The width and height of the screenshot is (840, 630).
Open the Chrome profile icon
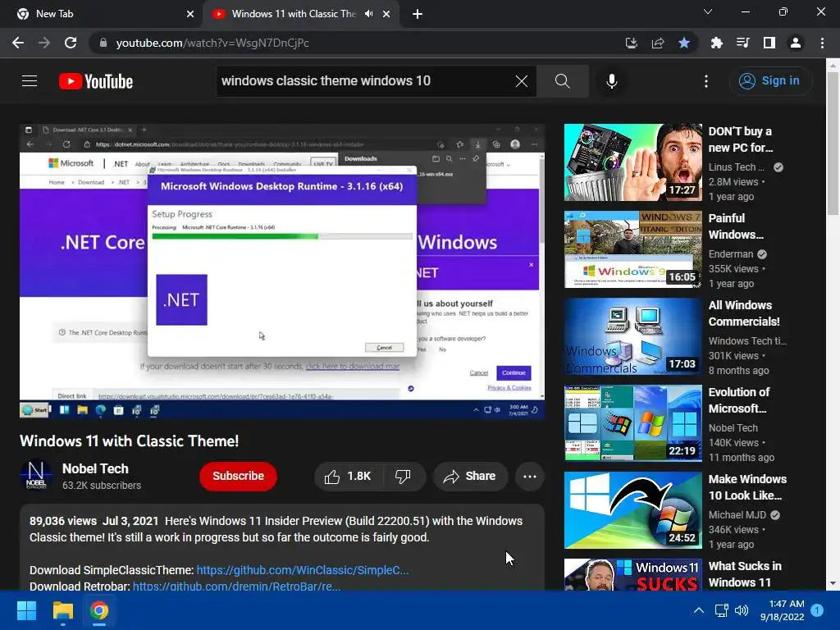(x=796, y=43)
